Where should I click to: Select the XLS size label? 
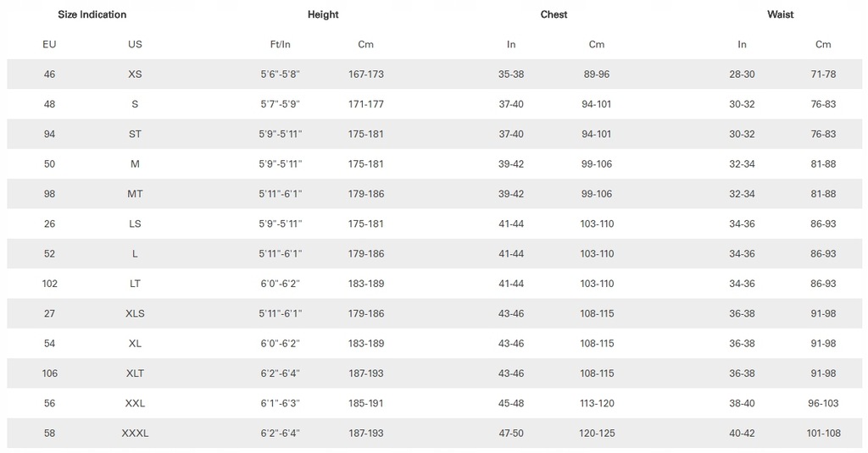pos(135,313)
